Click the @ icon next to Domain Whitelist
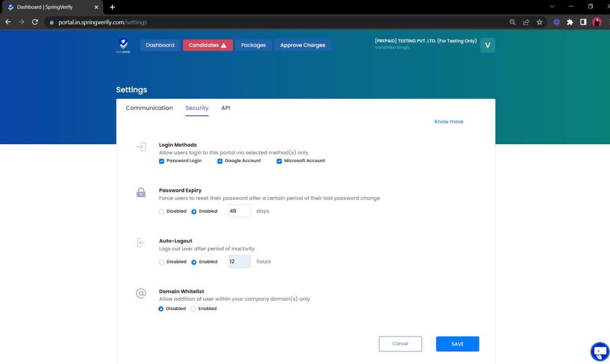The width and height of the screenshot is (610, 364). point(141,293)
